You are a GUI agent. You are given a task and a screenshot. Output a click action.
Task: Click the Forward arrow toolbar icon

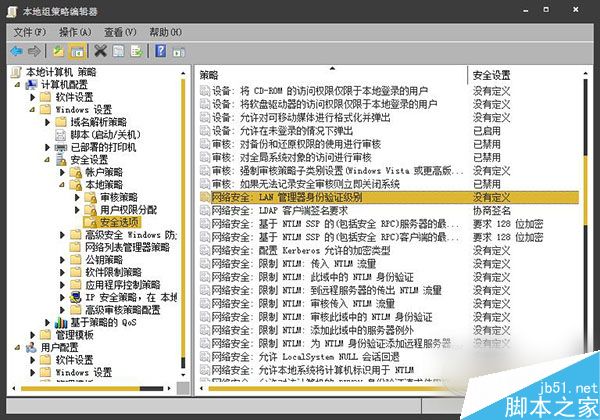click(x=34, y=51)
